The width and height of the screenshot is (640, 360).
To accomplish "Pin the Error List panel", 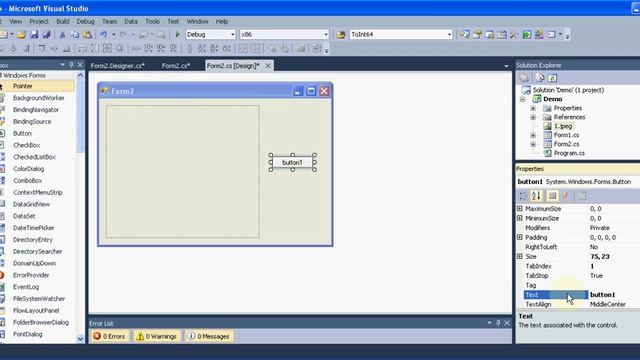I will pyautogui.click(x=498, y=323).
